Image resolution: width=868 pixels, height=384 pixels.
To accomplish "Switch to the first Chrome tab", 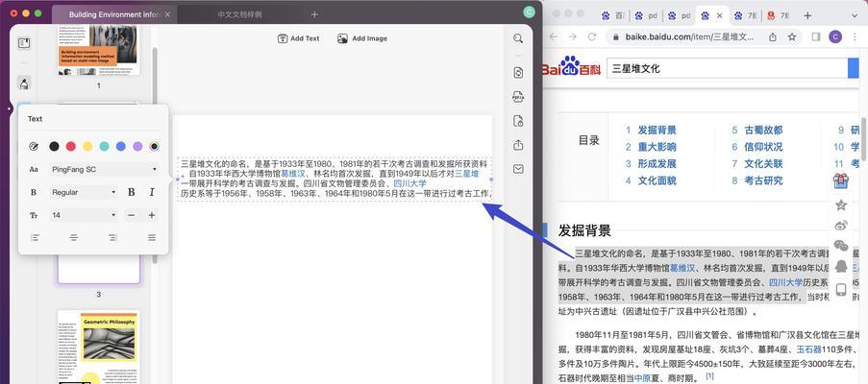I will click(x=612, y=15).
